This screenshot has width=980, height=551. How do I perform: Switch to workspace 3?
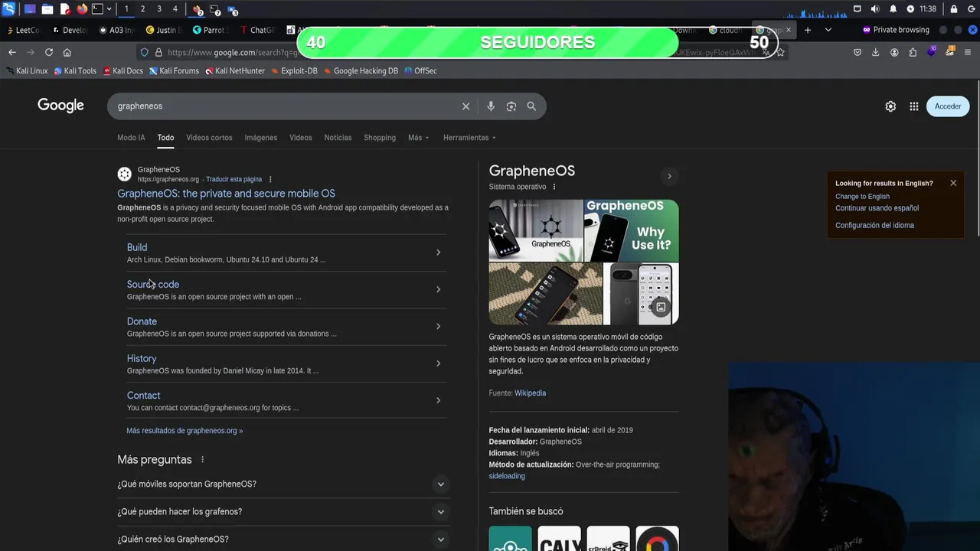tap(159, 9)
